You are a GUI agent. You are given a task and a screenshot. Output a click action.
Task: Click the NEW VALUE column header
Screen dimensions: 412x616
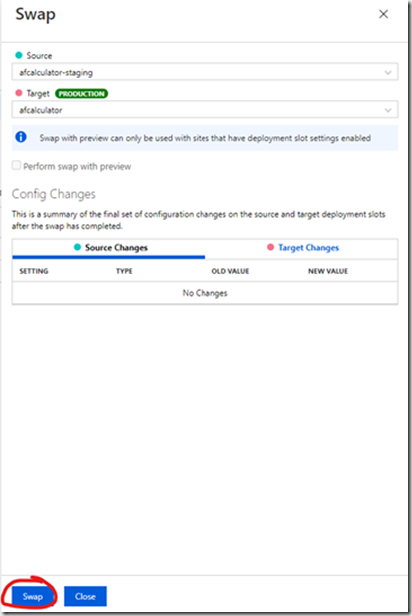pos(328,271)
